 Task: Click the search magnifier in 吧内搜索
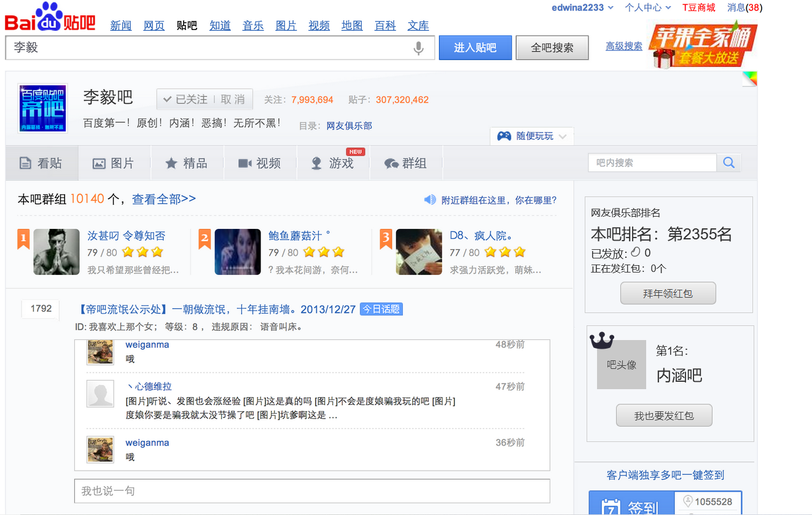(728, 163)
